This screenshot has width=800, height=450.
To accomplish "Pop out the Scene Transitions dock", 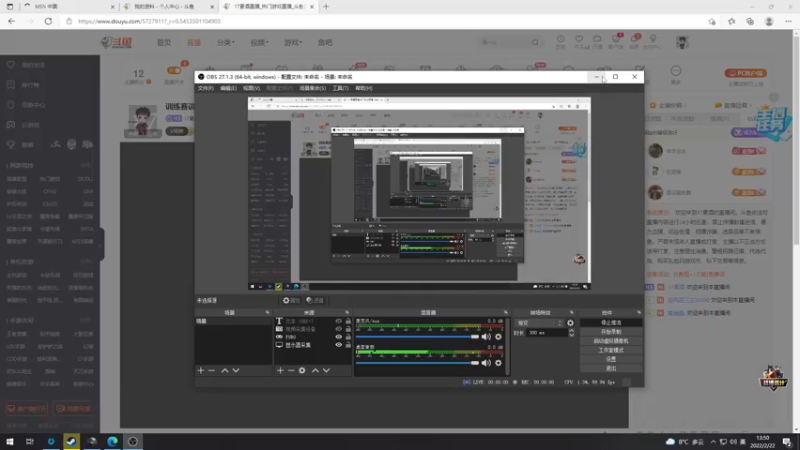I will click(571, 312).
